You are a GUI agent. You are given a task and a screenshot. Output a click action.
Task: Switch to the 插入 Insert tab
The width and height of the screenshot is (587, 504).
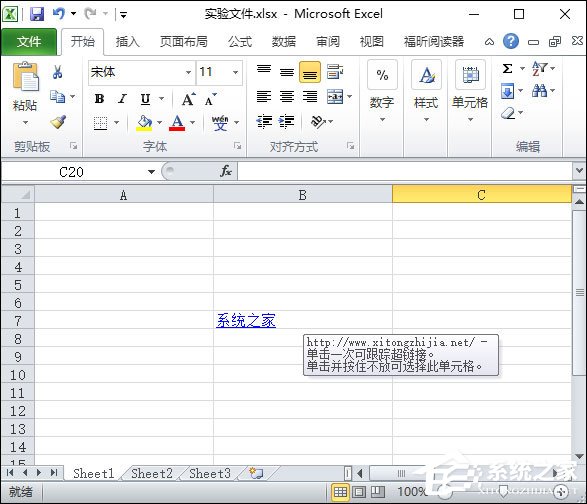[x=127, y=42]
